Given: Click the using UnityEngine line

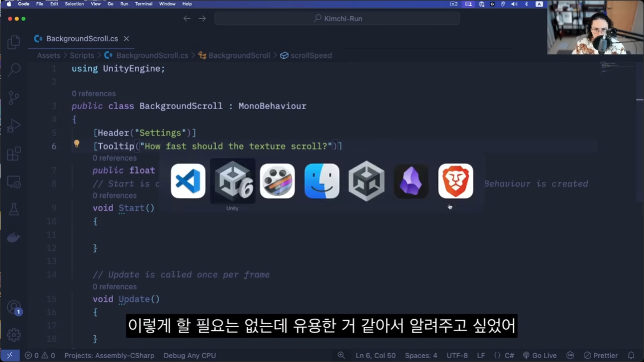Looking at the screenshot, I should pyautogui.click(x=119, y=68).
